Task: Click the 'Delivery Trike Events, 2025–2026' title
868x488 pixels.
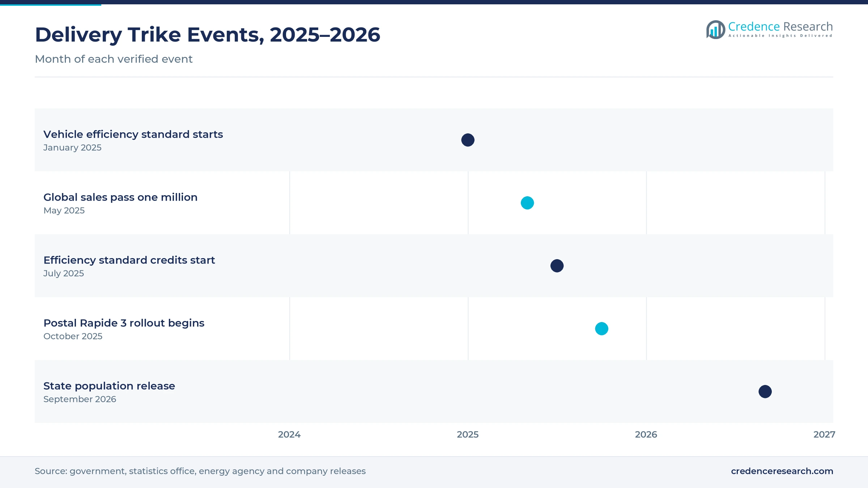Action: [x=208, y=35]
